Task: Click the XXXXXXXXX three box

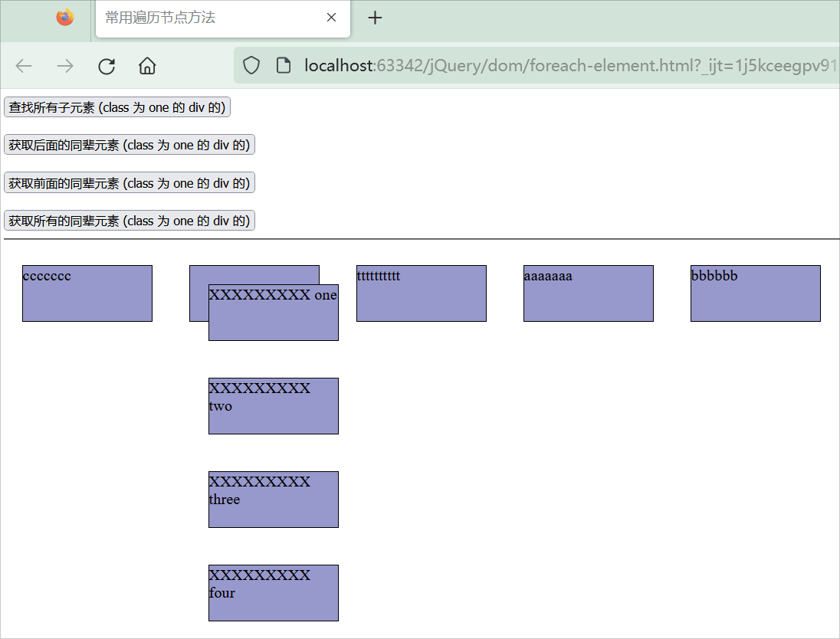Action: pos(274,500)
